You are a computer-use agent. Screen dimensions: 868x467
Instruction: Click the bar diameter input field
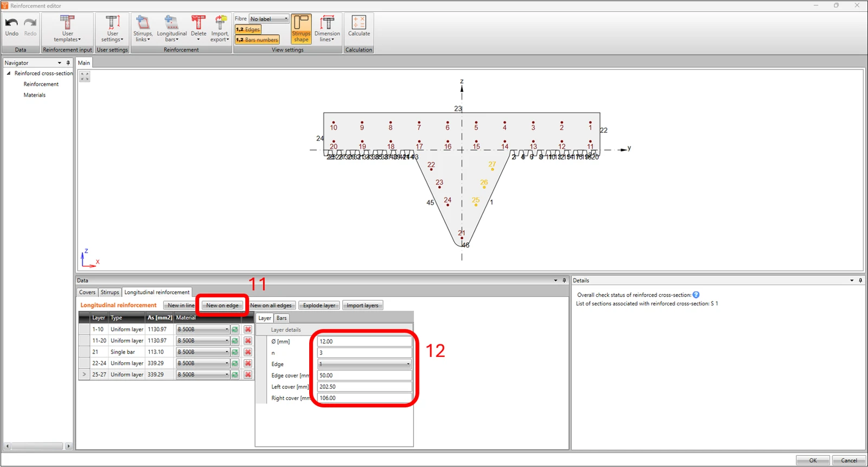tap(364, 342)
